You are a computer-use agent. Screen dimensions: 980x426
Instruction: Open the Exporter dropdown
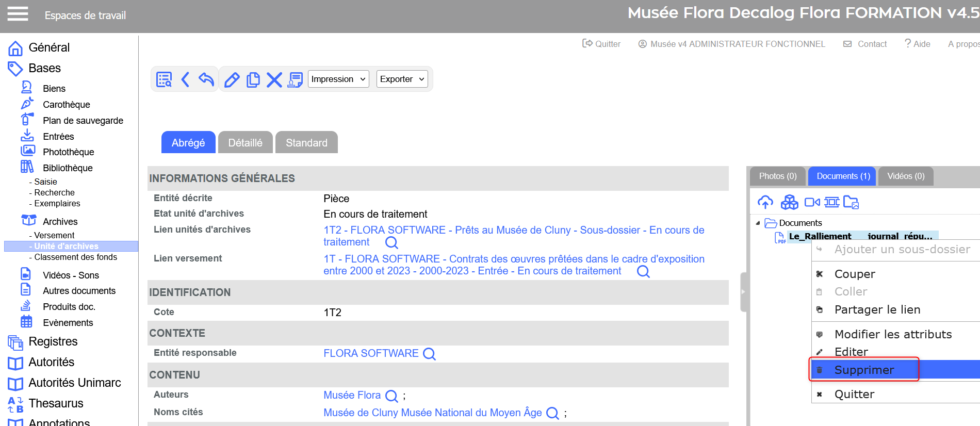(x=402, y=79)
